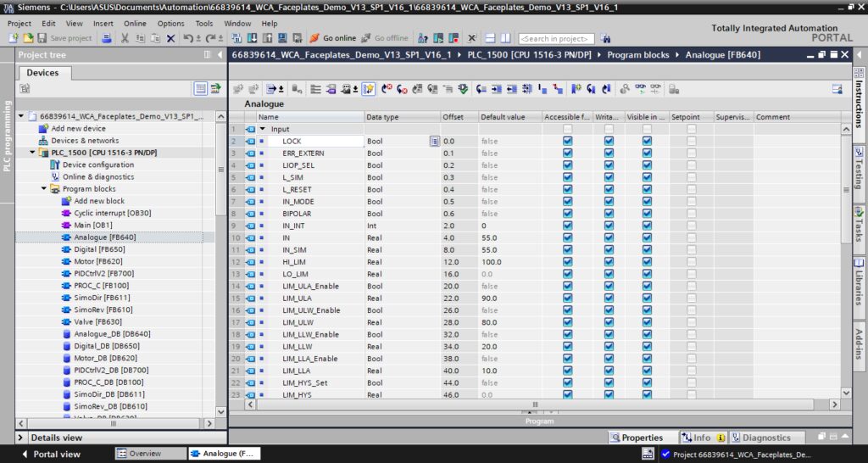Toggle Writable checkbox for LIM_ULA row

609,298
